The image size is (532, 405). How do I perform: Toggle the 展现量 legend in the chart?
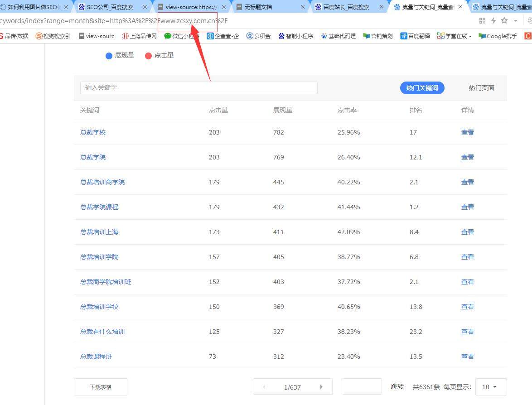[x=119, y=55]
